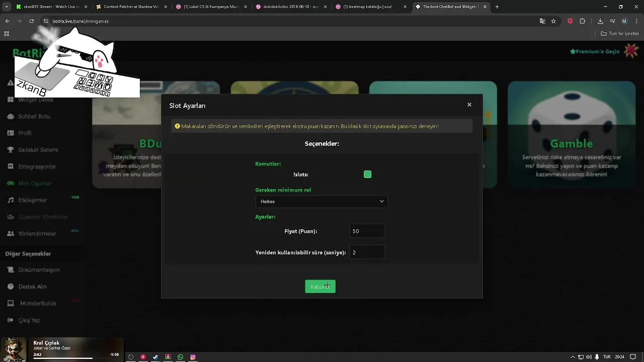
Task: Click the Entegrasyonlar icon
Action: pos(11,166)
